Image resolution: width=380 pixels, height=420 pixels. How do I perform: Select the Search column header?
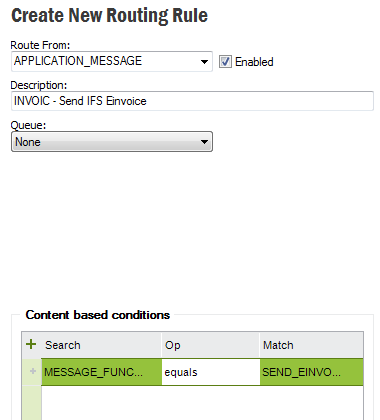101,345
